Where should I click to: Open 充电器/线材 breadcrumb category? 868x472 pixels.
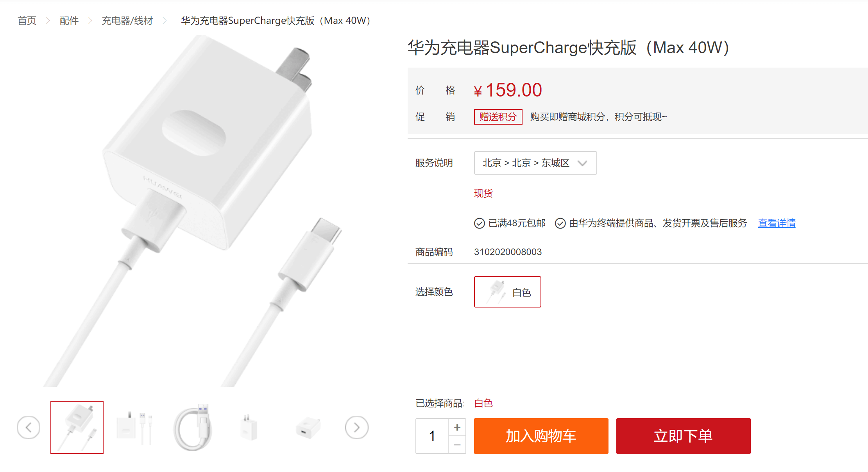click(127, 21)
